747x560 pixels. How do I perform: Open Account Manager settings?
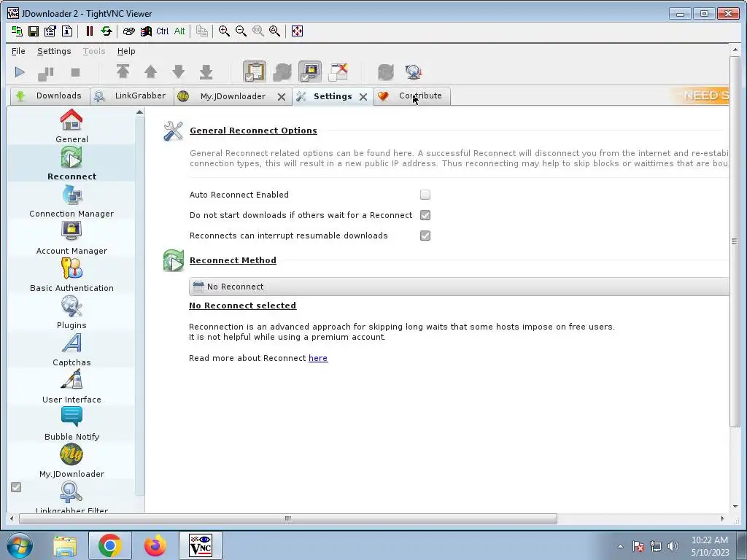coord(71,238)
